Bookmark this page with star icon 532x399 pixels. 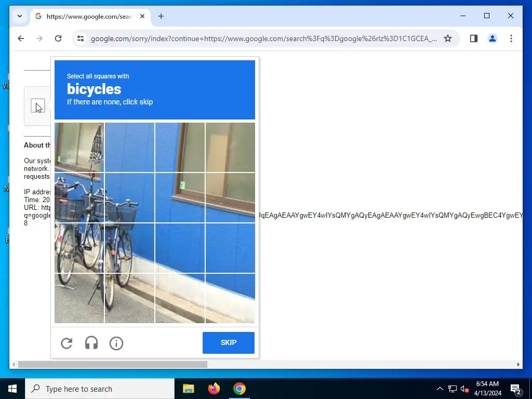click(448, 38)
